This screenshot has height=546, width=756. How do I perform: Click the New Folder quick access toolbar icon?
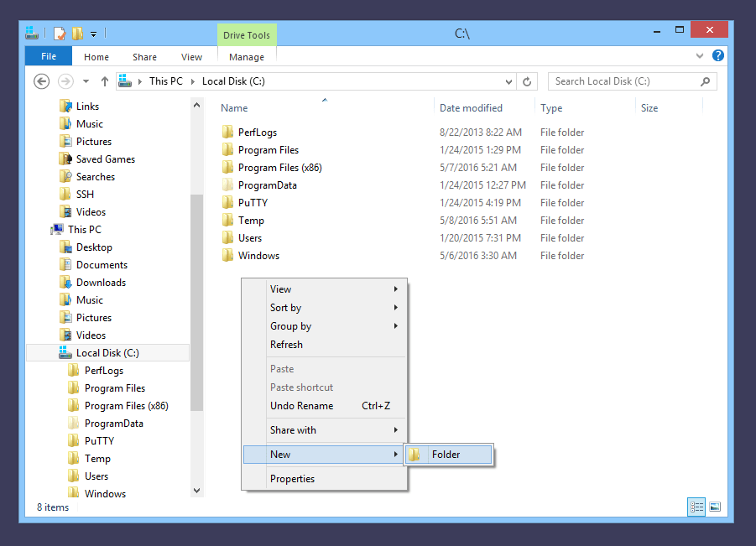pos(77,34)
